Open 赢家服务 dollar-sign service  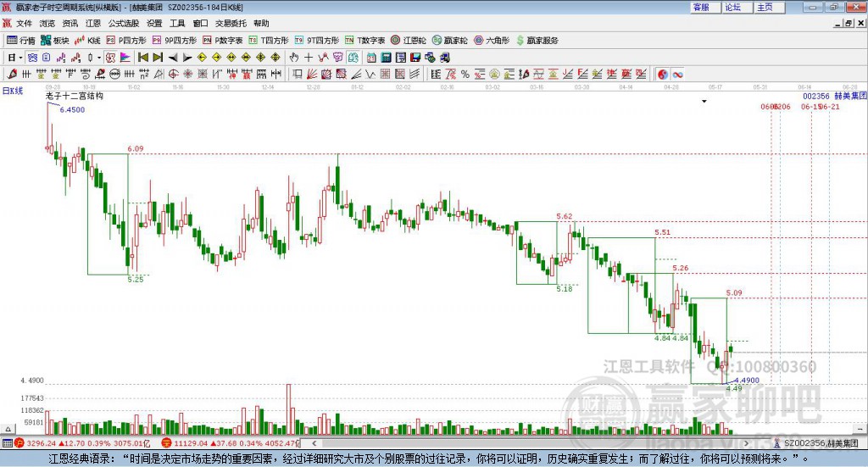tap(537, 41)
